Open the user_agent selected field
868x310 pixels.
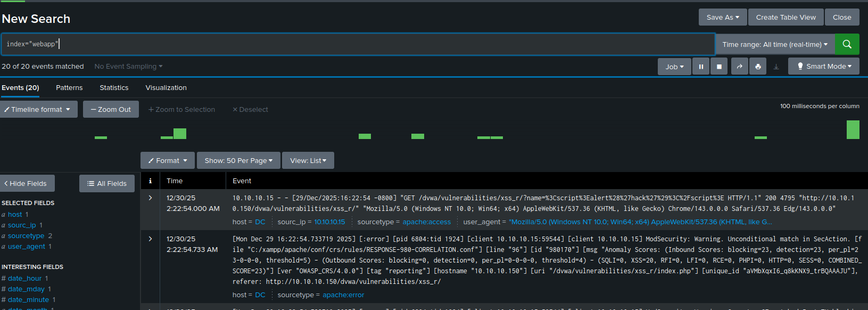(27, 247)
